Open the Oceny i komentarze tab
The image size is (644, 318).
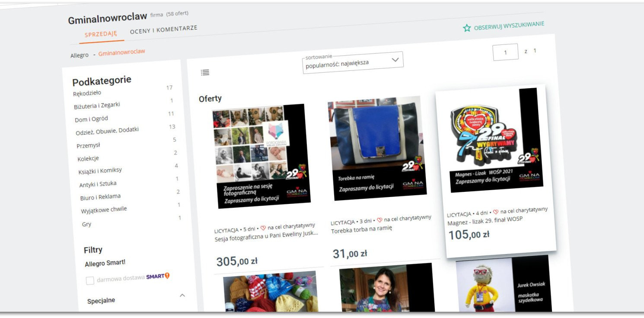[163, 30]
